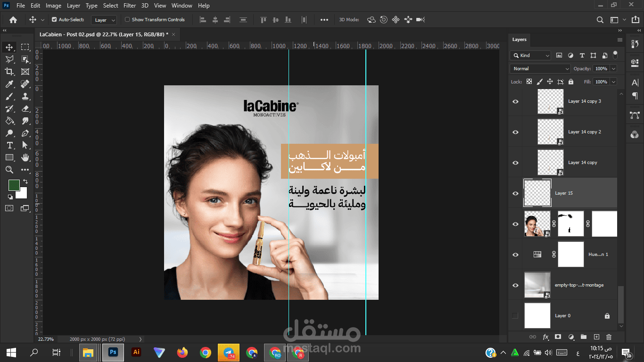The height and width of the screenshot is (362, 644).
Task: Pick the Zoom tool in toolbar
Action: tap(9, 170)
